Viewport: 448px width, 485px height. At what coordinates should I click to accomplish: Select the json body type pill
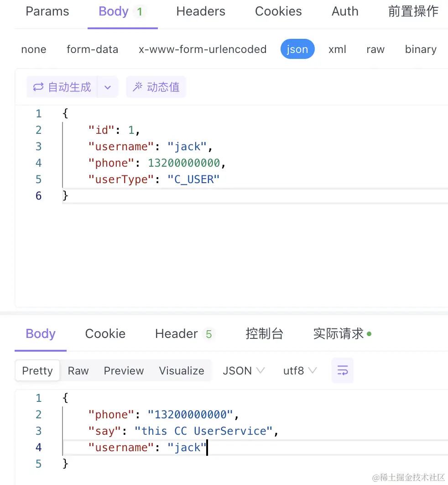pyautogui.click(x=297, y=49)
